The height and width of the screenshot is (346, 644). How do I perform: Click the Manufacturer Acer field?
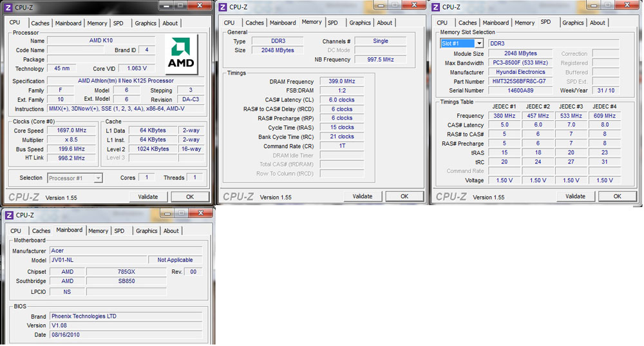[x=126, y=250]
